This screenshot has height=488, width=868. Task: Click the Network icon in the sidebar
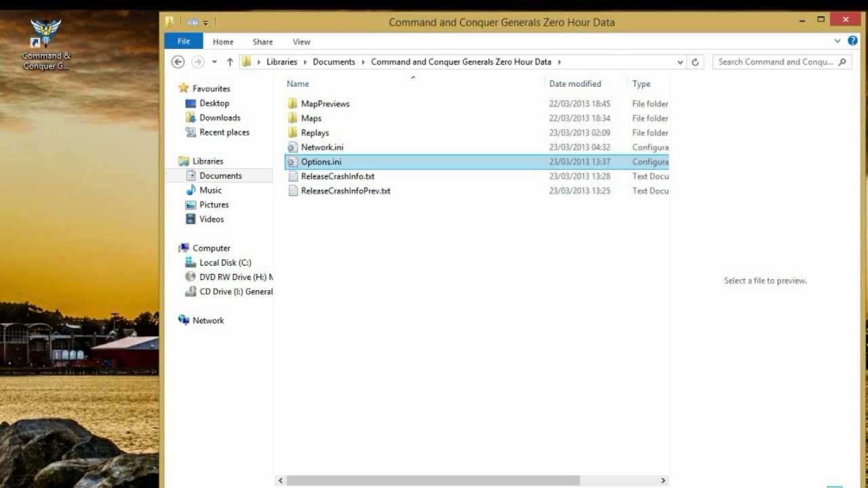(183, 320)
